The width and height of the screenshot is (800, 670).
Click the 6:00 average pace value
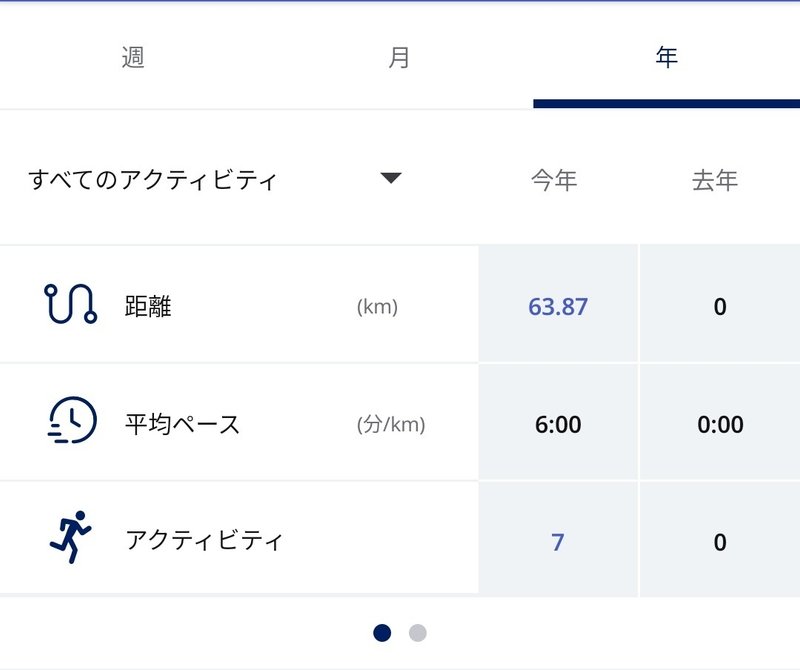coord(558,424)
